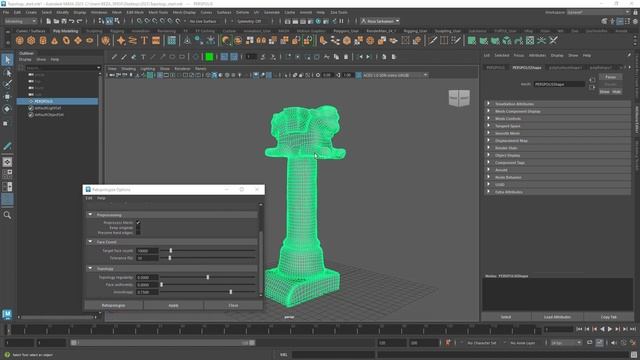Screen dimensions: 640x360
Task: Click the view cube in the viewport
Action: [459, 98]
